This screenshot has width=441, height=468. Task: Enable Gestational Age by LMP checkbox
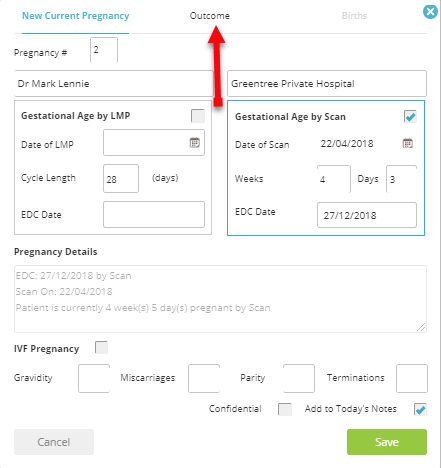pyautogui.click(x=198, y=116)
